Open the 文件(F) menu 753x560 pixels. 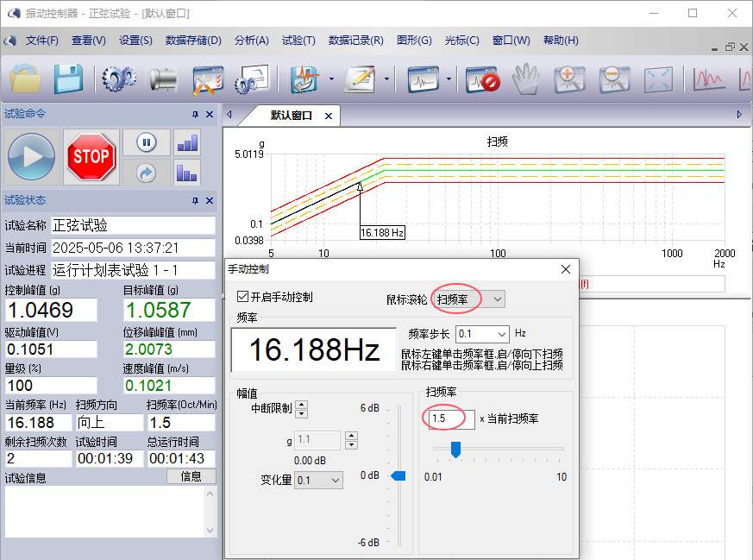coord(41,41)
